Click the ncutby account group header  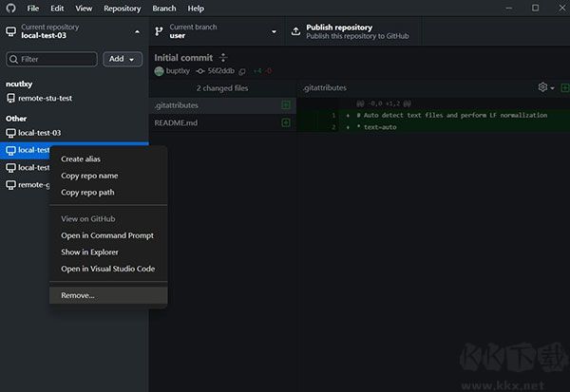(x=19, y=84)
